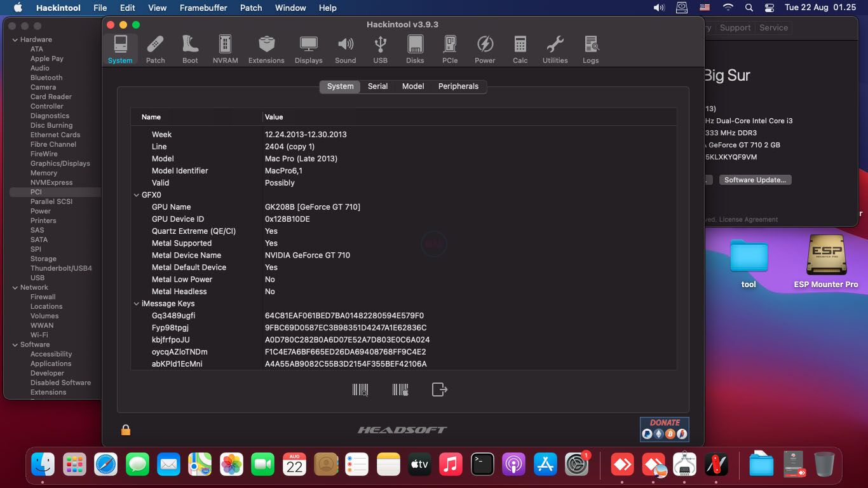Click the export icon below the table
This screenshot has width=868, height=488.
[440, 390]
